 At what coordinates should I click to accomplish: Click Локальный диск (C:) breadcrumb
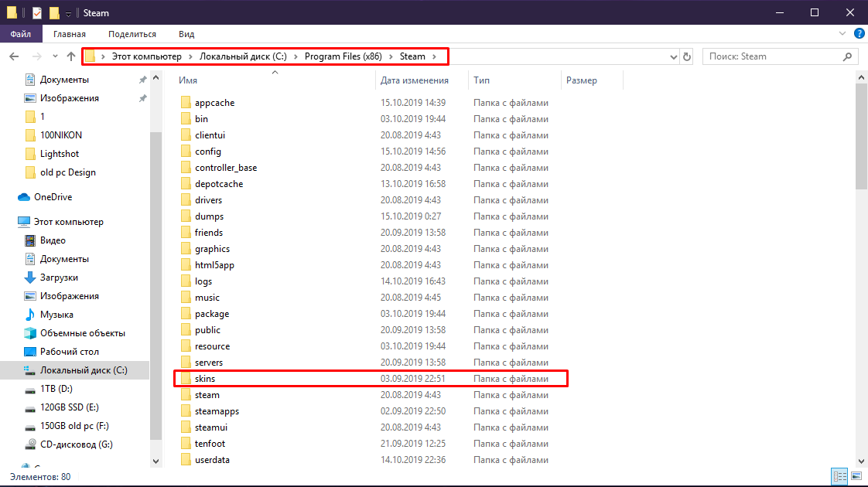point(243,56)
